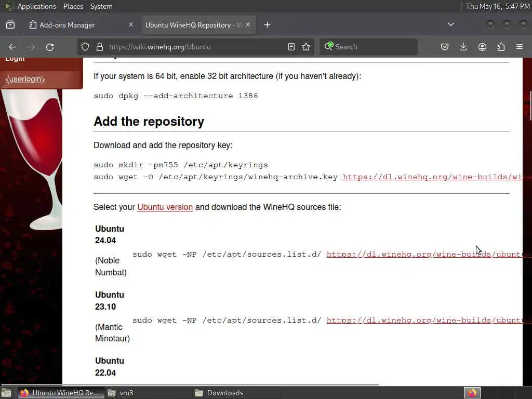532x399 pixels.
Task: Click the 'Add the repository' heading
Action: pyautogui.click(x=149, y=122)
